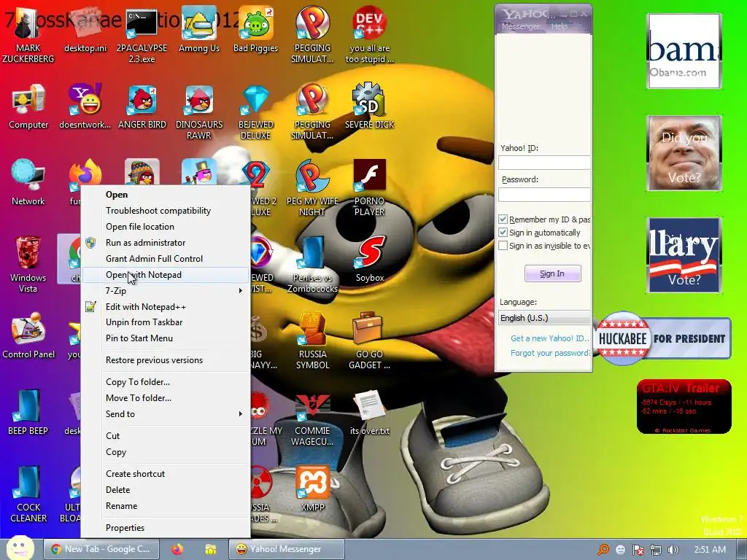Select the BEEP BEEP desktop icon
Viewport: 747px width, 560px height.
pyautogui.click(x=28, y=413)
